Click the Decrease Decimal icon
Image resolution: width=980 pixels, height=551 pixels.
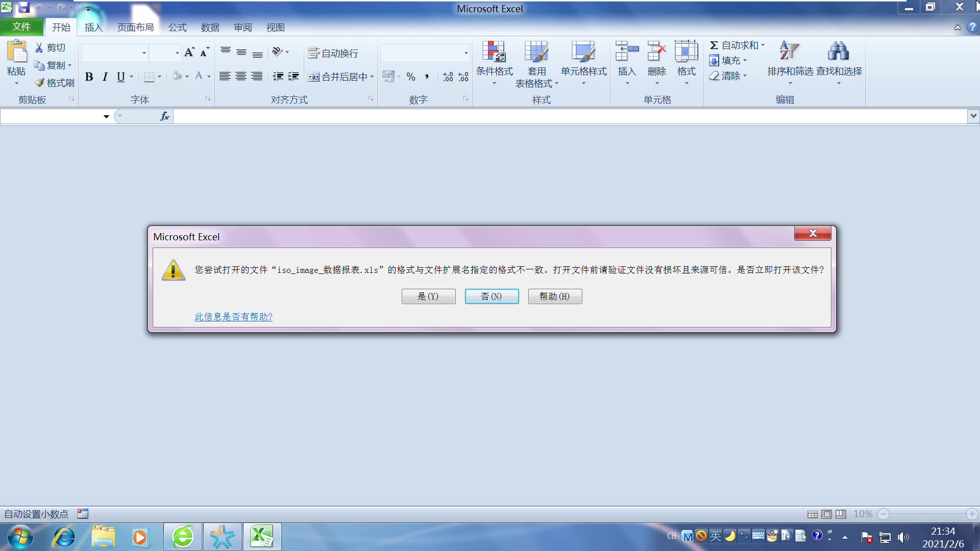pyautogui.click(x=463, y=77)
